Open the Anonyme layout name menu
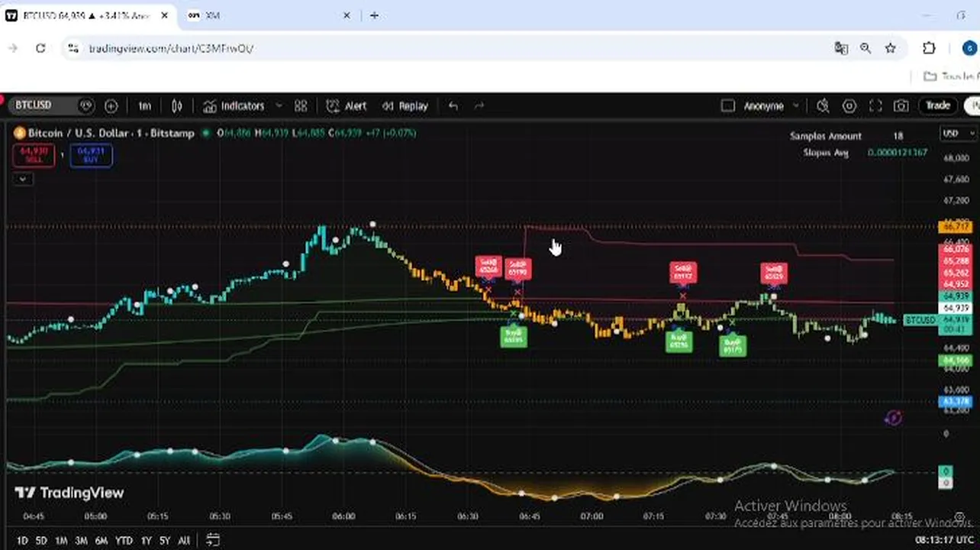 tap(763, 106)
